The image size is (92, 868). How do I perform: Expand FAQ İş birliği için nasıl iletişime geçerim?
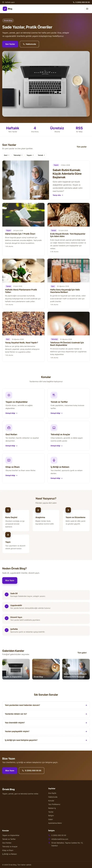pos(46,740)
